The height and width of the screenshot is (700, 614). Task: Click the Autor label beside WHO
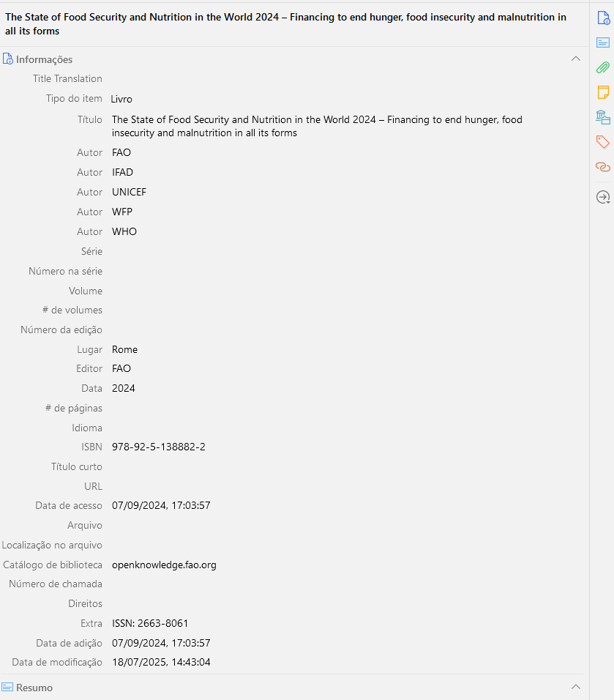point(89,231)
